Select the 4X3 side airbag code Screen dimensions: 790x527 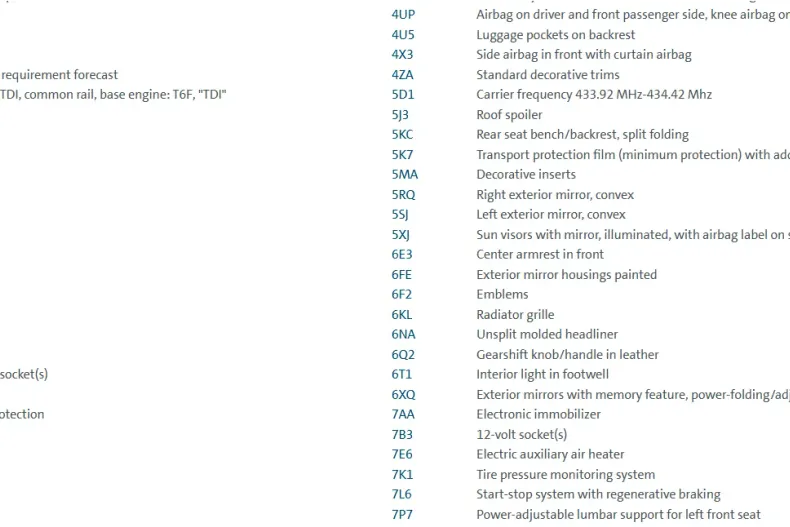402,55
